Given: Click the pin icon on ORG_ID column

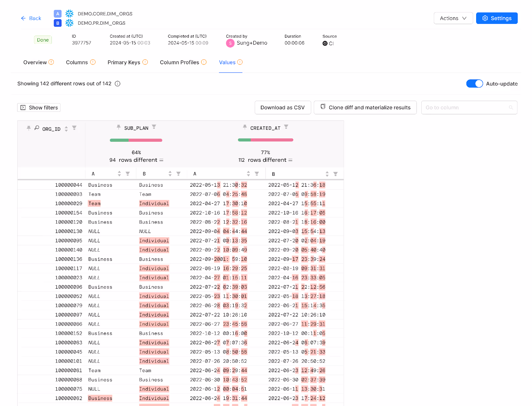Looking at the screenshot, I should point(29,128).
